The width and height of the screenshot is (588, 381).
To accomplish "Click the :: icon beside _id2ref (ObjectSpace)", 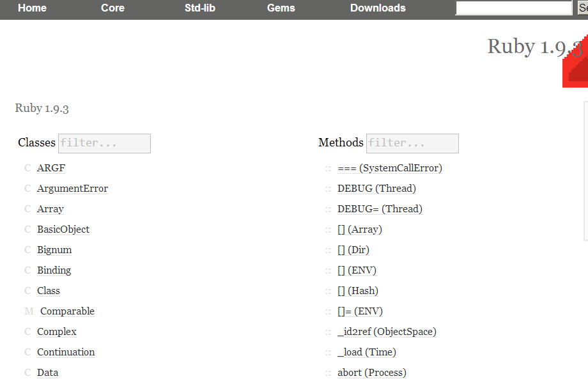I will point(328,332).
